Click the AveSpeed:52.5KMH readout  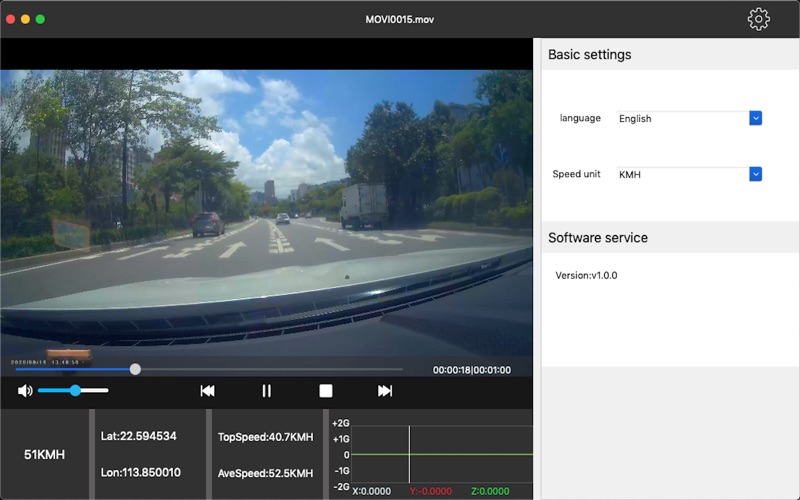265,473
